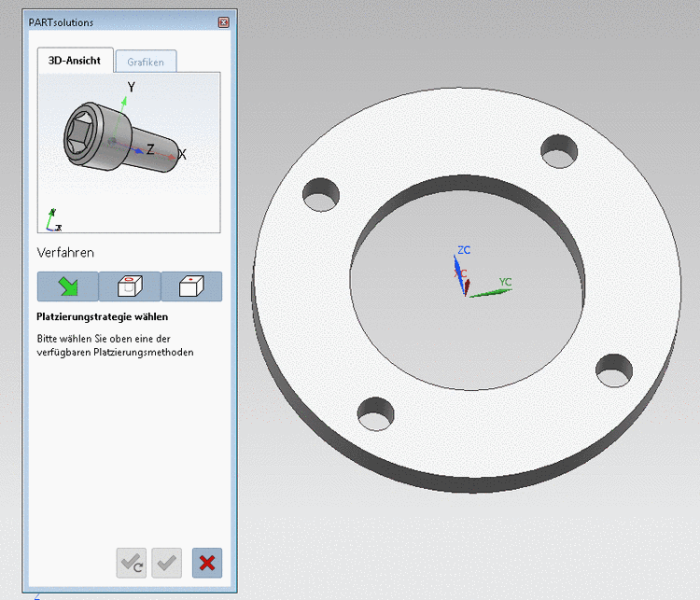Open the Grafiken tab

[146, 63]
